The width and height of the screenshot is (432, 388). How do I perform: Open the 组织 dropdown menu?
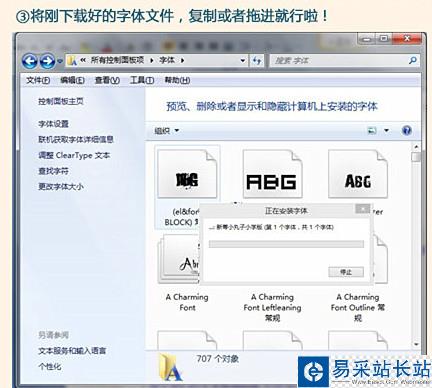(x=166, y=131)
